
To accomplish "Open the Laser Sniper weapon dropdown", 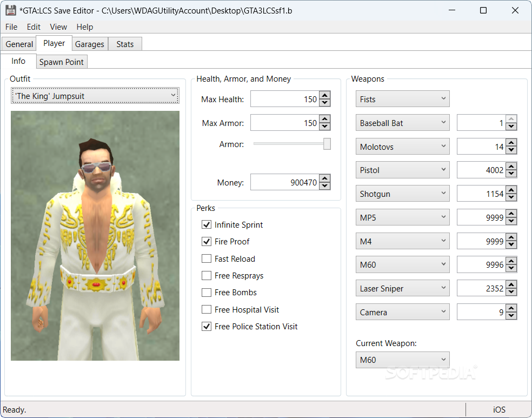I will click(402, 288).
